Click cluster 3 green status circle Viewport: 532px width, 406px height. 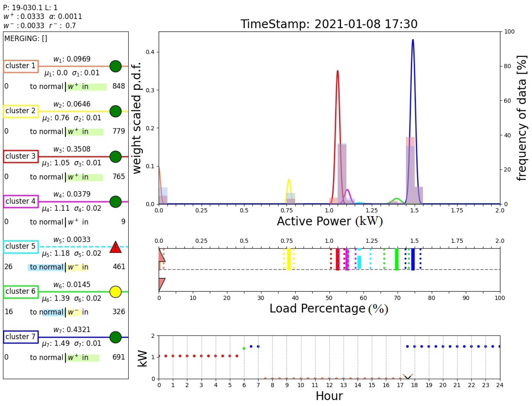[x=115, y=157]
